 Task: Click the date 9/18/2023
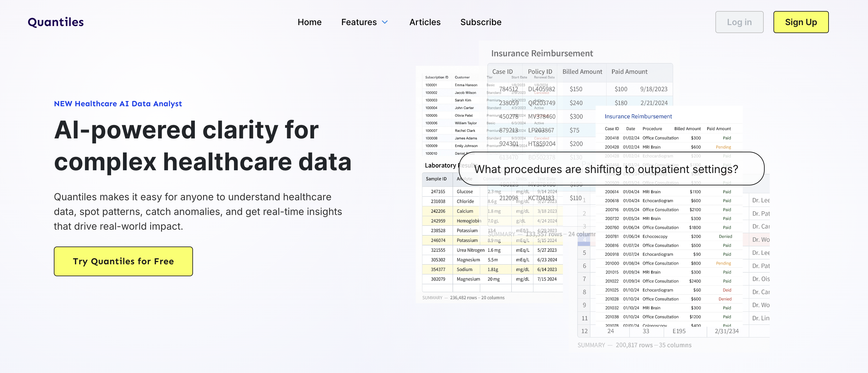654,89
